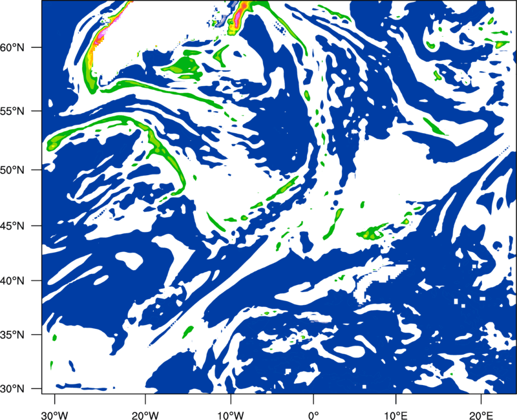Click the 20°W longitude label

(x=145, y=415)
